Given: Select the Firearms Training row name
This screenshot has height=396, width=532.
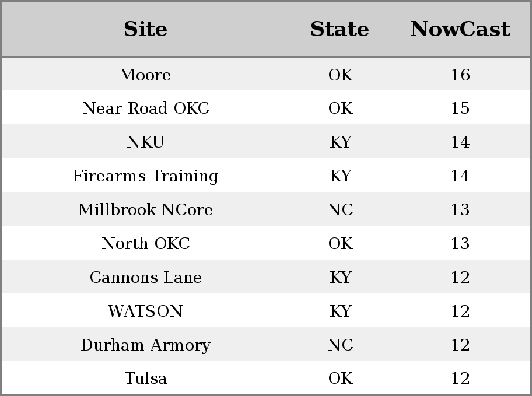Looking at the screenshot, I should coord(146,176).
